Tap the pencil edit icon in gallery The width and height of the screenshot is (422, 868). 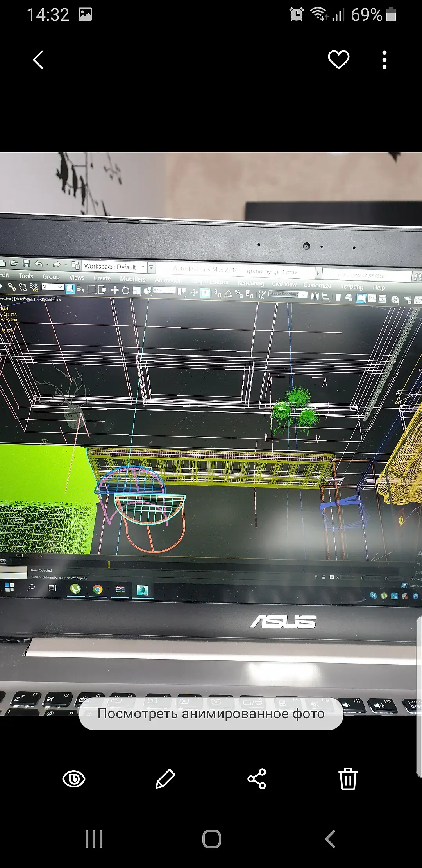click(165, 779)
